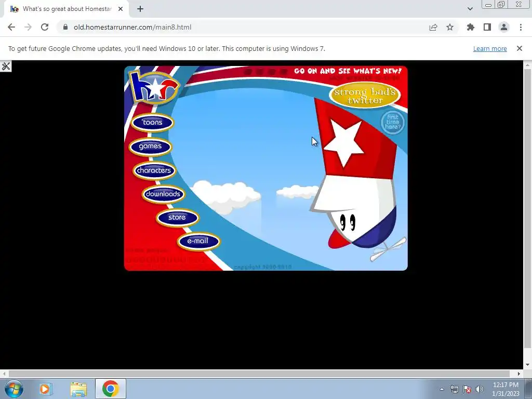Restore down the Chrome window

(501, 5)
